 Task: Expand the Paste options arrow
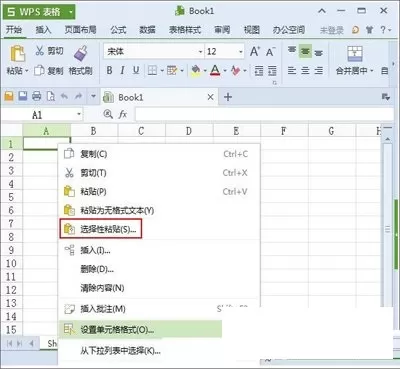[x=26, y=71]
